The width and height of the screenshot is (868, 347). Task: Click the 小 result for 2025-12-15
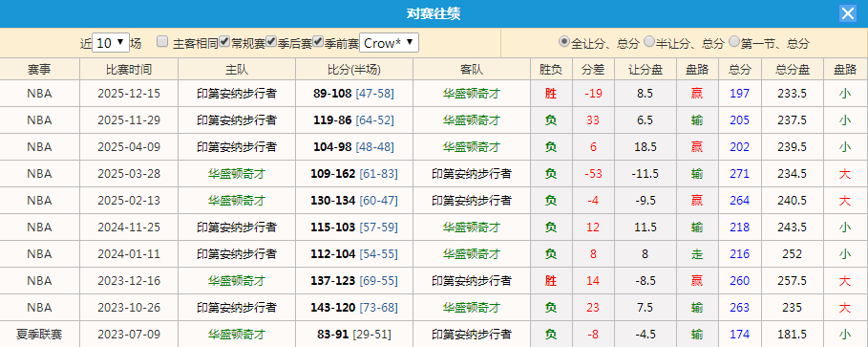(x=845, y=93)
